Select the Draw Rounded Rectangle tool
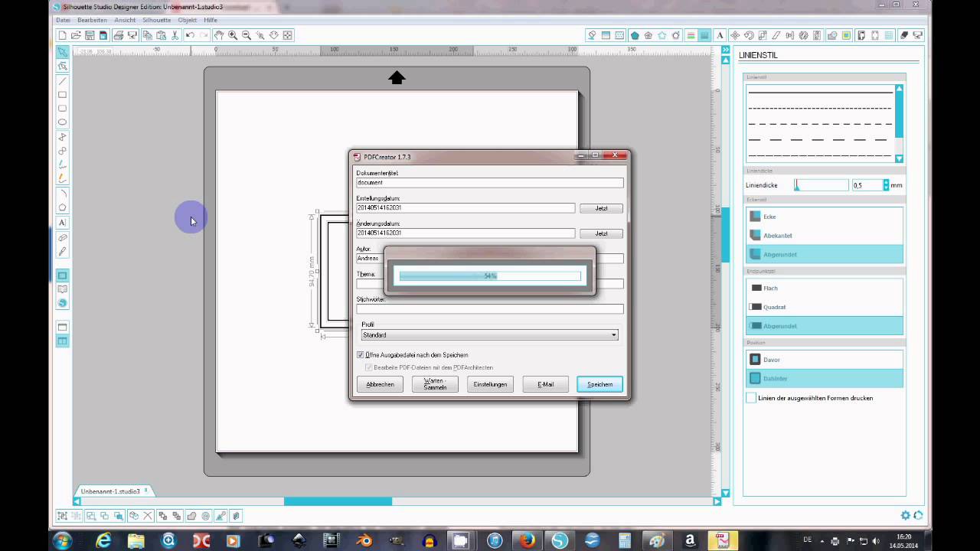 [x=63, y=109]
